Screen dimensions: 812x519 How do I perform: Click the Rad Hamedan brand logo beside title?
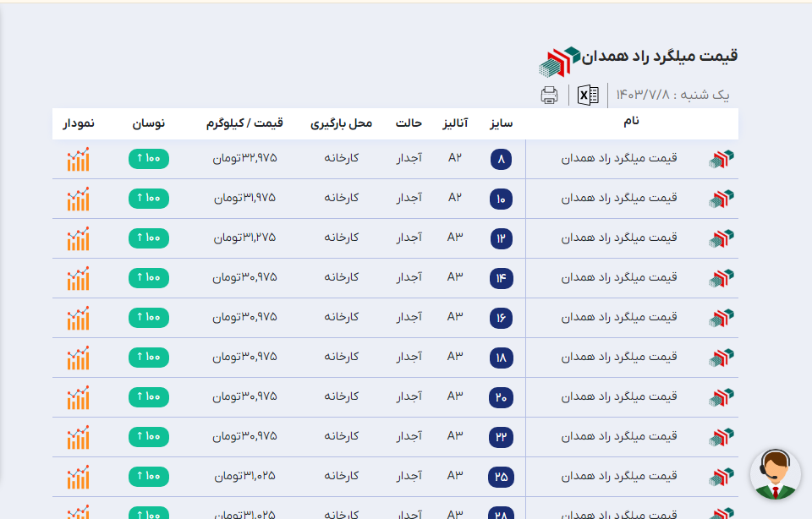(x=559, y=61)
